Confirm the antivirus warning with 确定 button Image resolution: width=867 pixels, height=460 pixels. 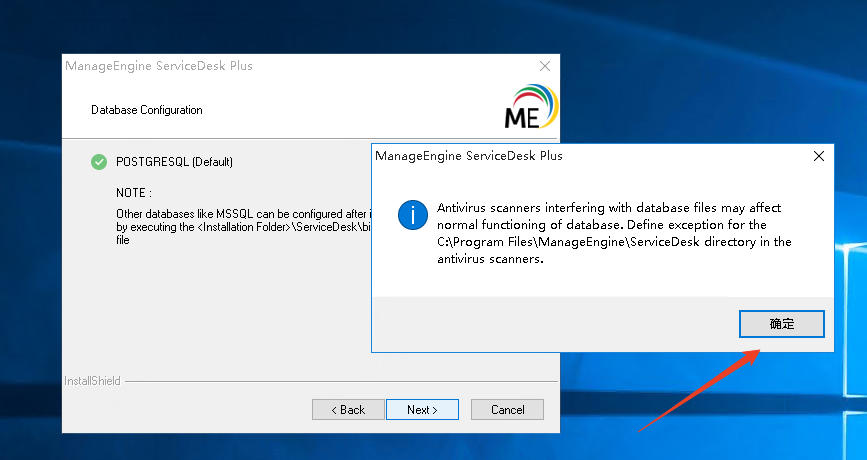(x=781, y=324)
